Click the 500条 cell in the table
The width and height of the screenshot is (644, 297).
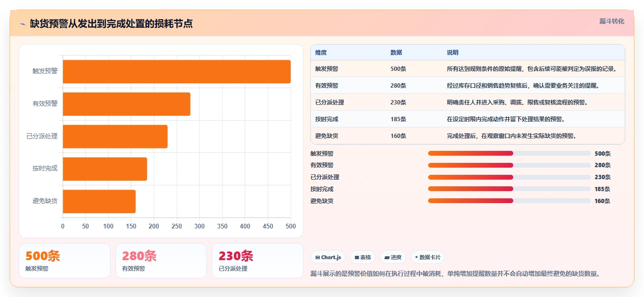(398, 69)
